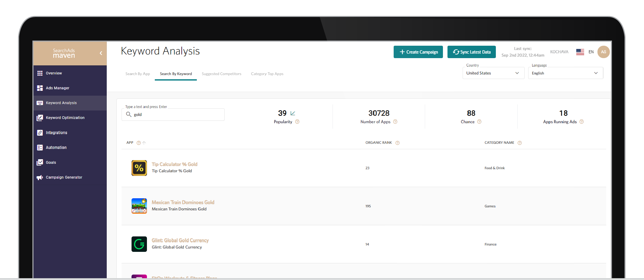Open the Mexican Train Dominoes Gold link
644x280 pixels.
[x=183, y=203]
